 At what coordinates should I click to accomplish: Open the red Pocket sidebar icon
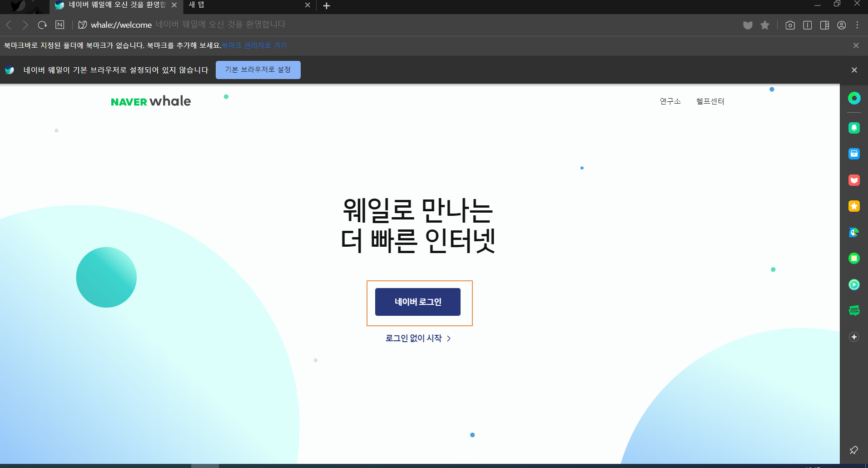tap(854, 180)
